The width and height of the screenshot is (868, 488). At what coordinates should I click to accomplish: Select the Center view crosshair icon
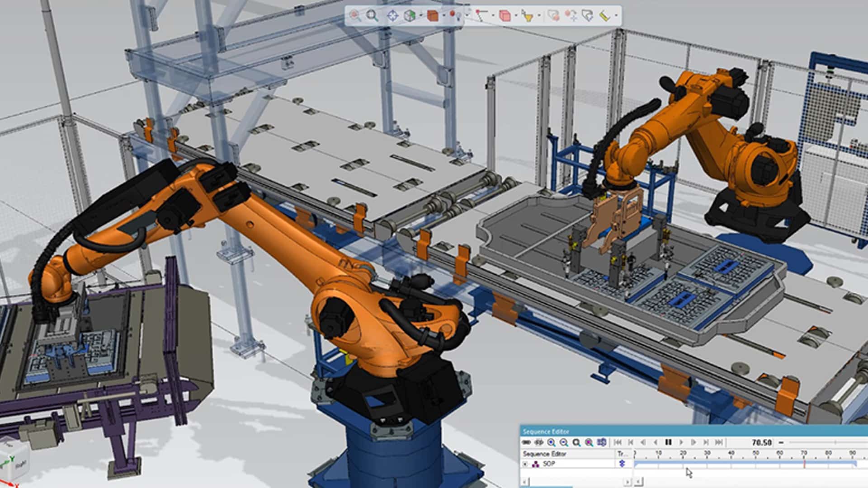392,15
